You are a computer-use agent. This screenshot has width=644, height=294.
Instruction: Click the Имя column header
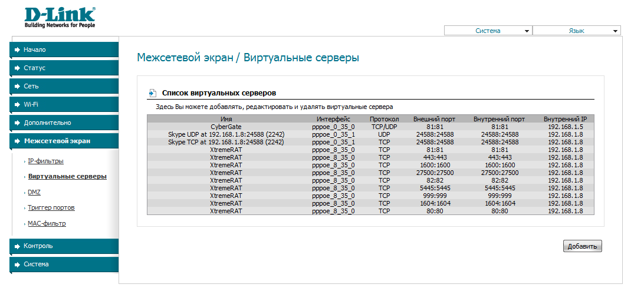tap(226, 119)
